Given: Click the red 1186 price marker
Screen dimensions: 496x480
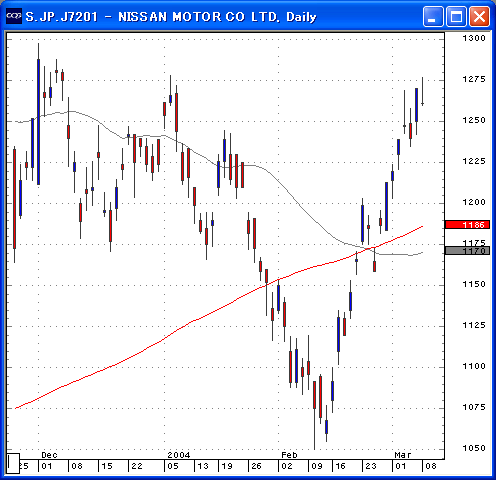Looking at the screenshot, I should (x=467, y=224).
